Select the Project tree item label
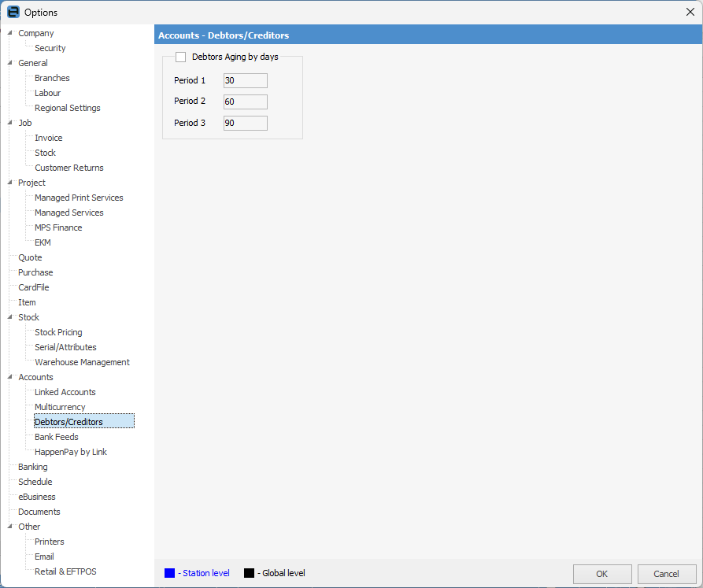 (x=31, y=183)
